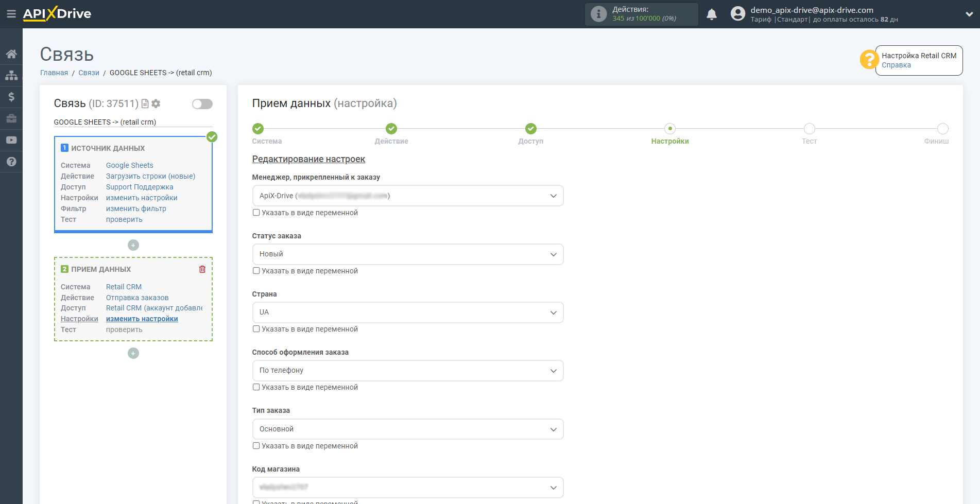Open the billing dollar sidebar icon
The width and height of the screenshot is (980, 504).
pos(11,97)
